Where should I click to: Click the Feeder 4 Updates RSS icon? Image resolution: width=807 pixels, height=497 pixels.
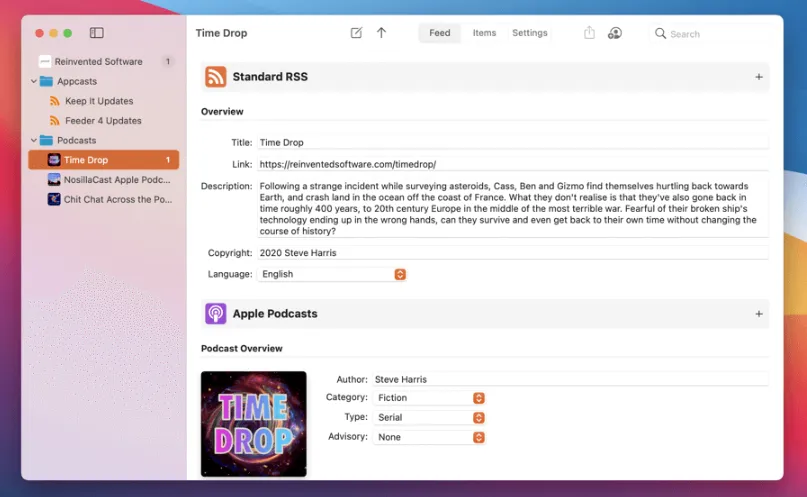tap(55, 120)
